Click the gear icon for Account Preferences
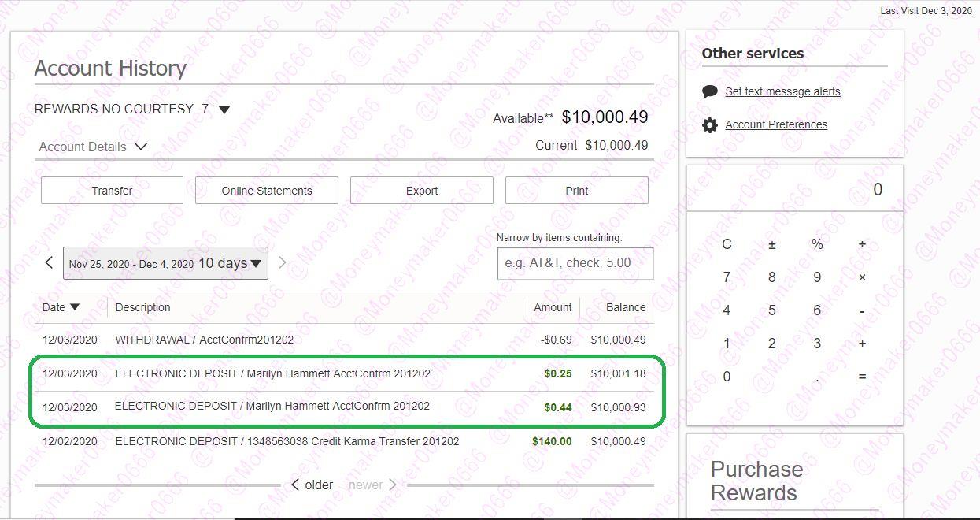 pos(709,125)
